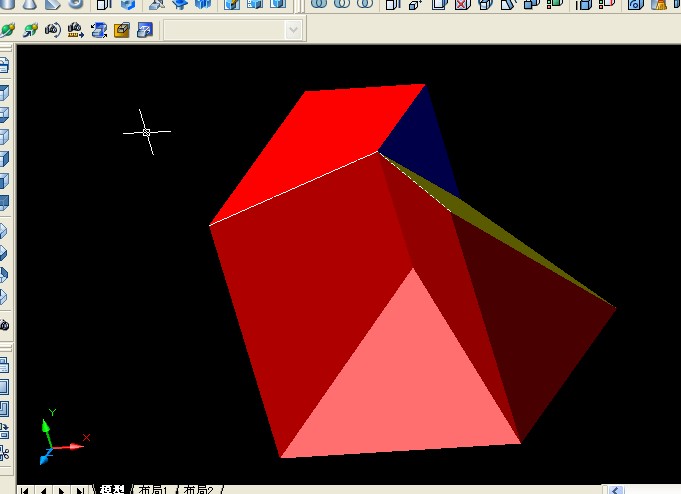
Task: Click the green orbit sphere with arrow
Action: pyautogui.click(x=30, y=30)
